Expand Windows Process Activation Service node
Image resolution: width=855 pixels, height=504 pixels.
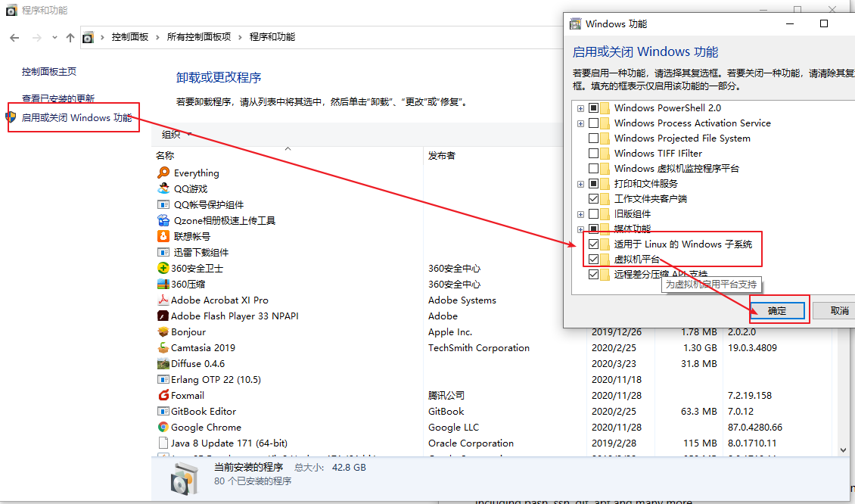(x=581, y=124)
